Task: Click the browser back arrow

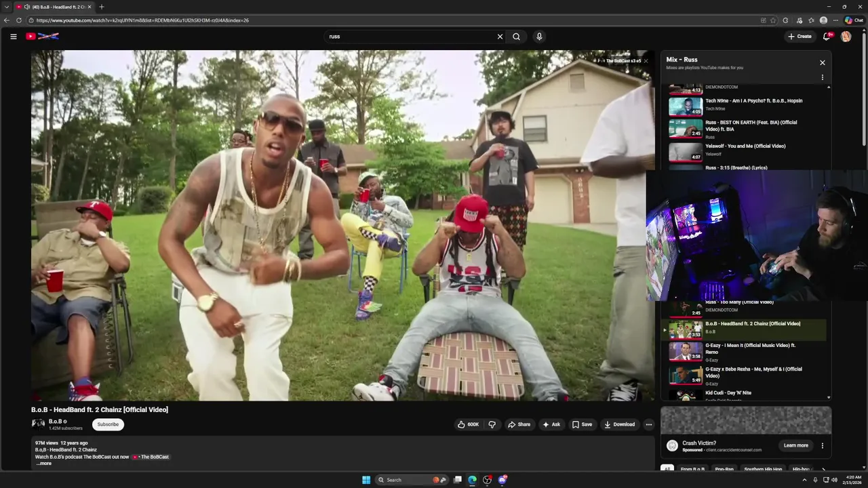Action: pyautogui.click(x=7, y=20)
